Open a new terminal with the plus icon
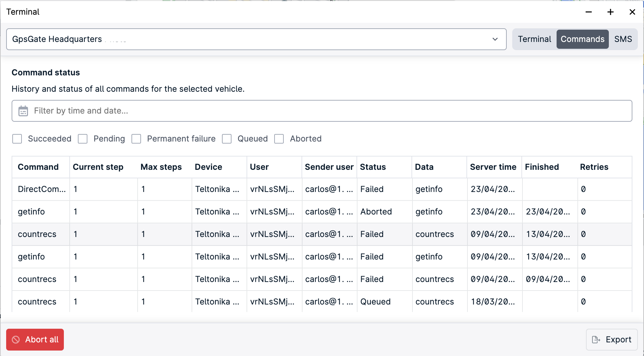This screenshot has width=644, height=356. (x=610, y=12)
